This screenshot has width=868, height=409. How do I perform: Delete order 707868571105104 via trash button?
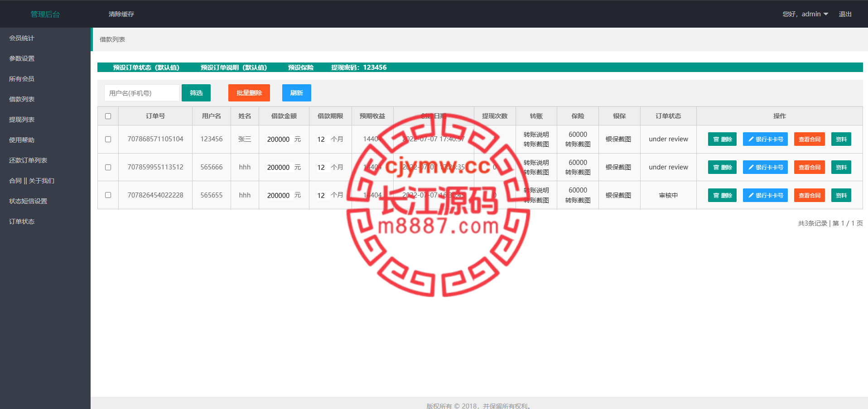(722, 139)
